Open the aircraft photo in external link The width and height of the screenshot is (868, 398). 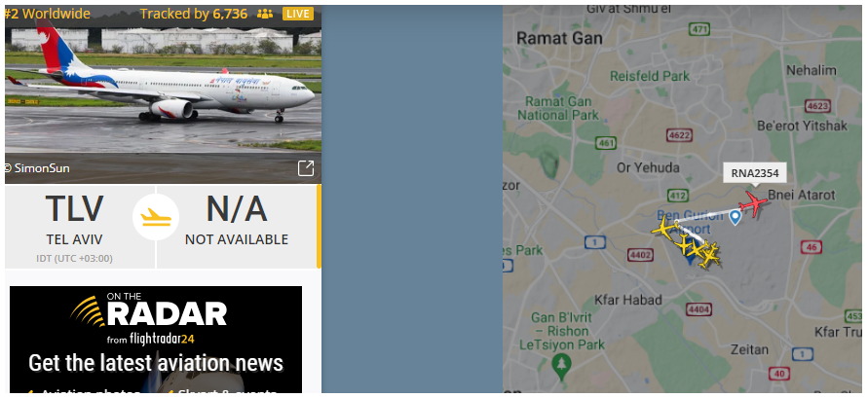pyautogui.click(x=306, y=168)
